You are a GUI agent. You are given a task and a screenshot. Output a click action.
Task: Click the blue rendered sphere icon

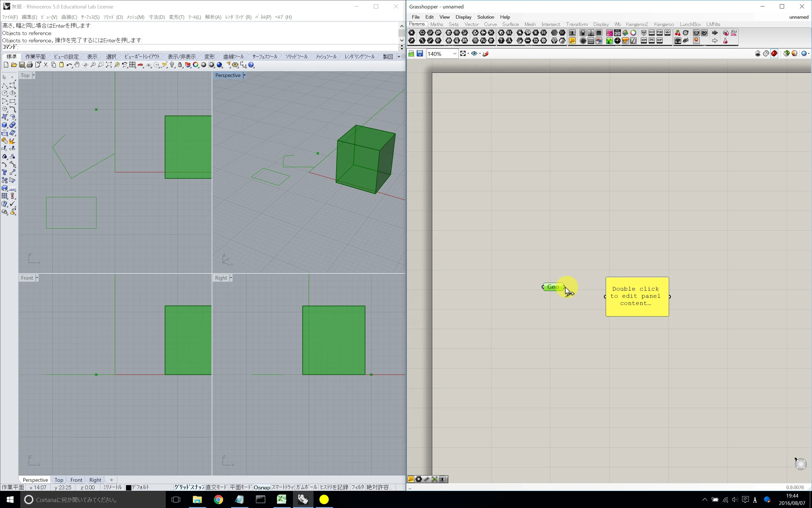(219, 65)
